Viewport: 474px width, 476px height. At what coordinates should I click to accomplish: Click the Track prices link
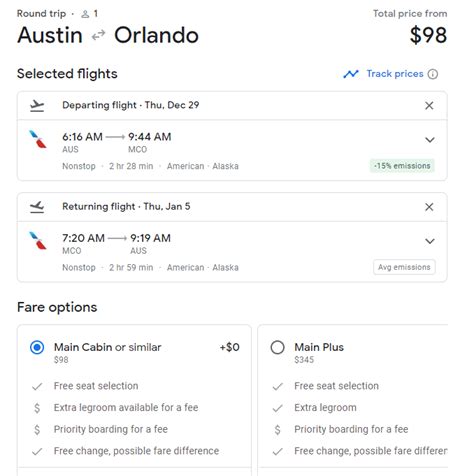coord(395,74)
